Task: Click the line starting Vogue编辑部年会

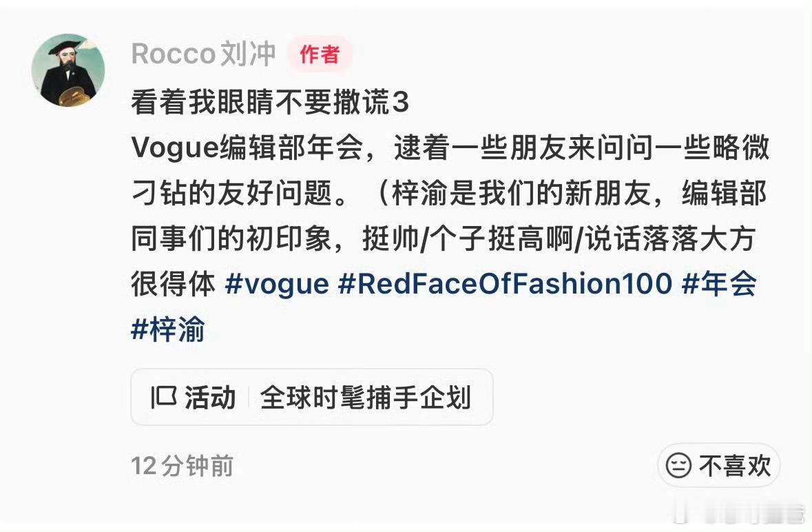Action: pyautogui.click(x=450, y=147)
